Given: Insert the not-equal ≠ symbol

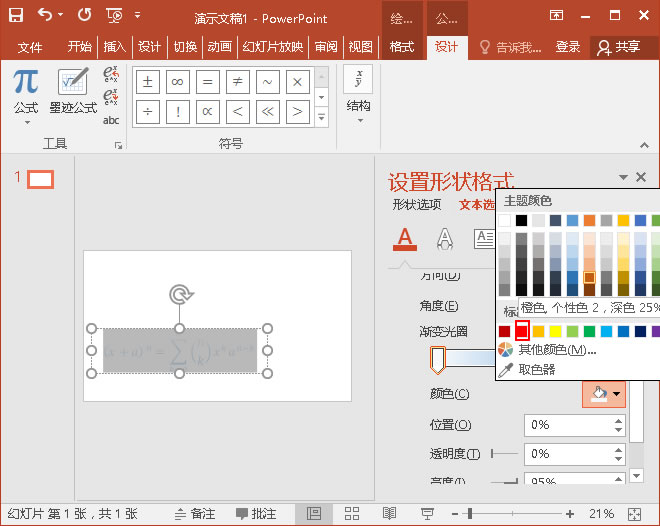Looking at the screenshot, I should [x=237, y=82].
